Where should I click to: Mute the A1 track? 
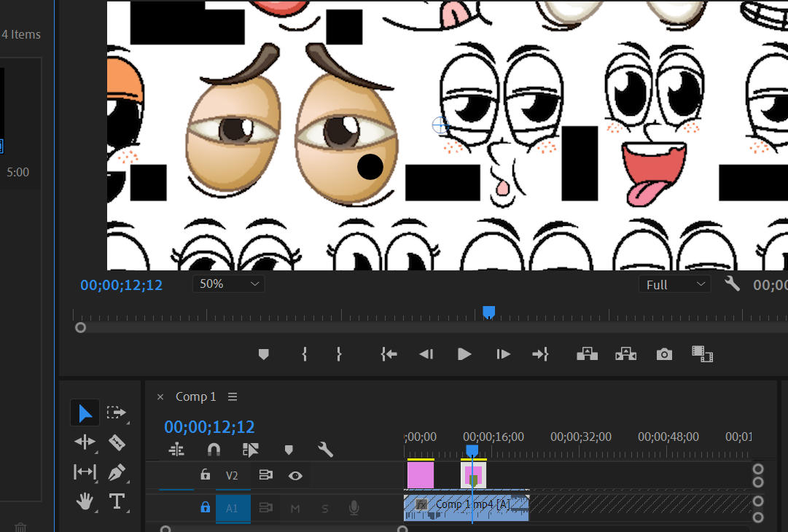[x=295, y=508]
